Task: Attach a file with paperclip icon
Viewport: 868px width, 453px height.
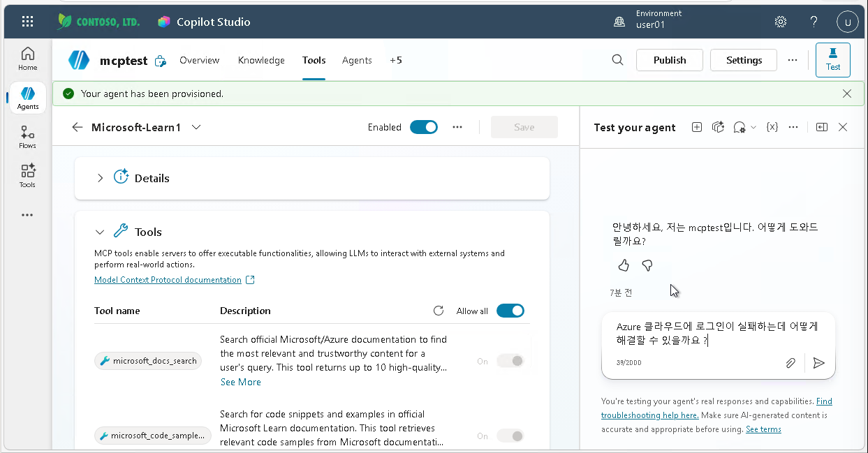Action: pyautogui.click(x=790, y=363)
